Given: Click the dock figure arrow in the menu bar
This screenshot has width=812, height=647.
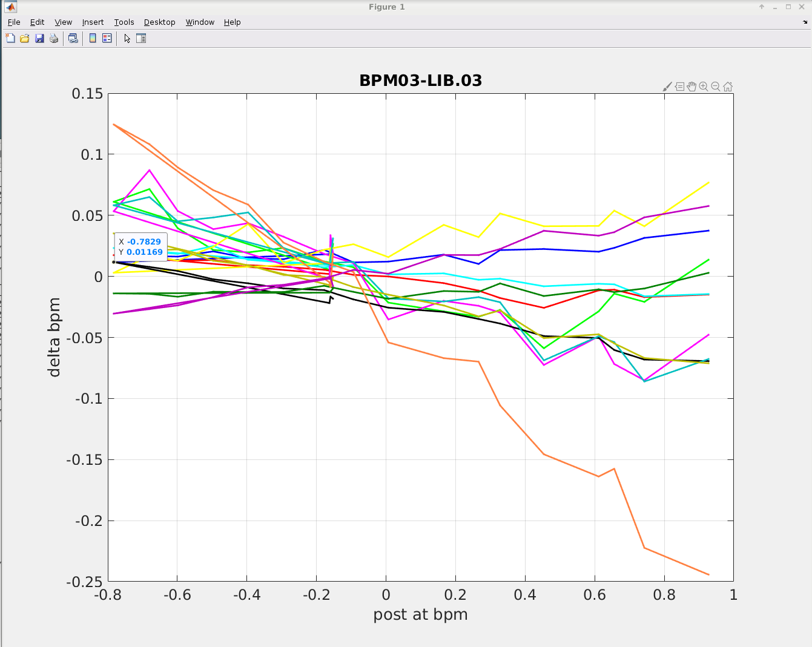Looking at the screenshot, I should coord(805,22).
